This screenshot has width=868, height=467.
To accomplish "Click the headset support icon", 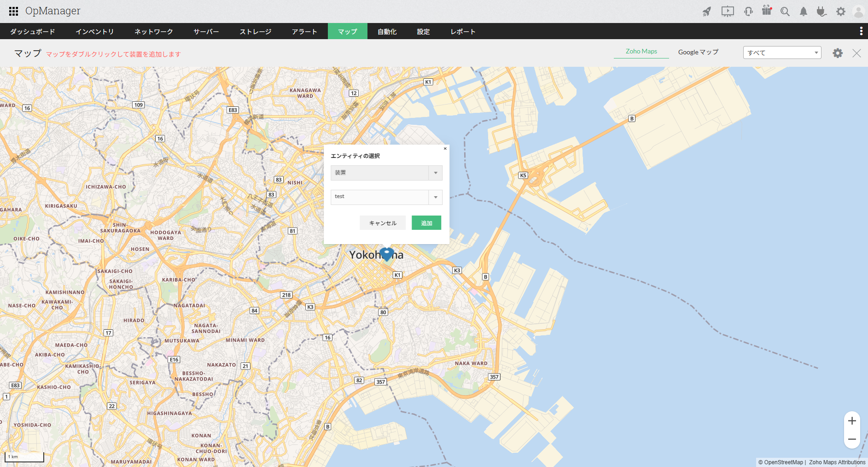I will pos(748,12).
